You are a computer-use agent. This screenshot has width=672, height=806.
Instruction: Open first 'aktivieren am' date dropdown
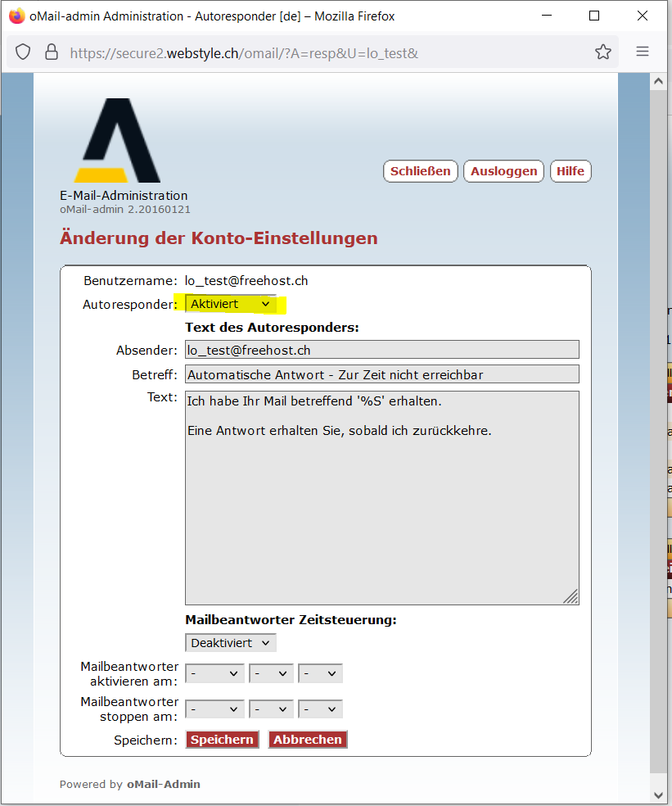point(214,673)
